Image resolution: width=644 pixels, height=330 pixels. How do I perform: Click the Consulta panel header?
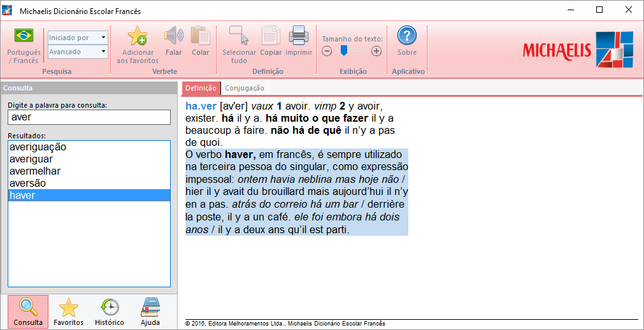click(x=89, y=88)
